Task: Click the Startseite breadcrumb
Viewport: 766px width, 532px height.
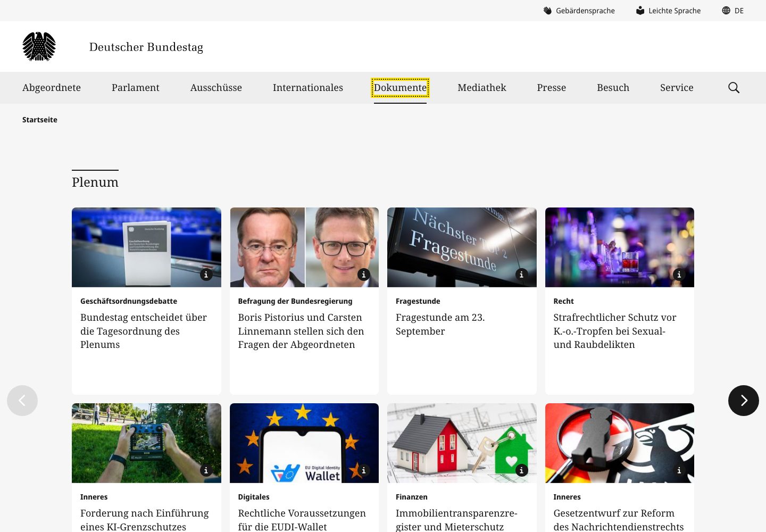Action: pos(40,120)
